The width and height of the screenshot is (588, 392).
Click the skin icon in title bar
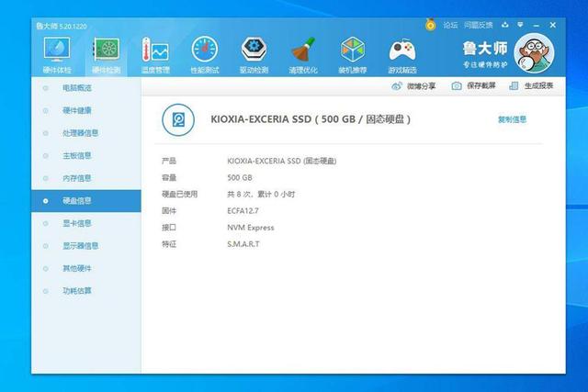pyautogui.click(x=505, y=25)
